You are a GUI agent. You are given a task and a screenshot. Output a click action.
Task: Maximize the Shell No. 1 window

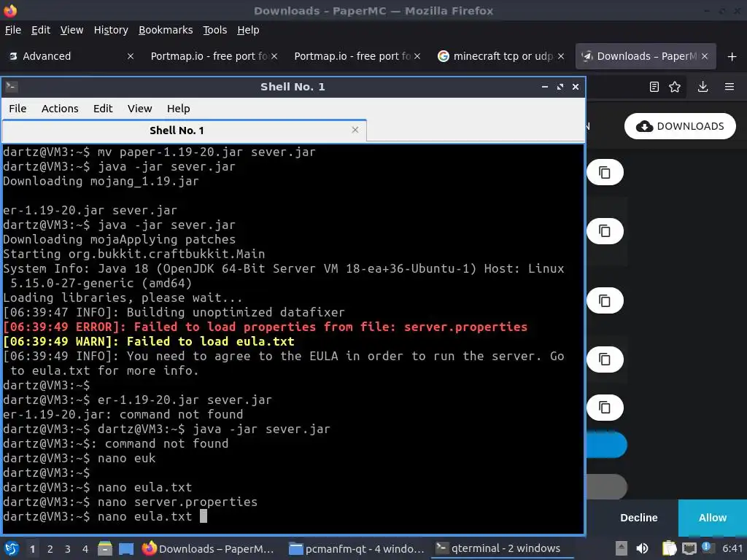(x=560, y=87)
